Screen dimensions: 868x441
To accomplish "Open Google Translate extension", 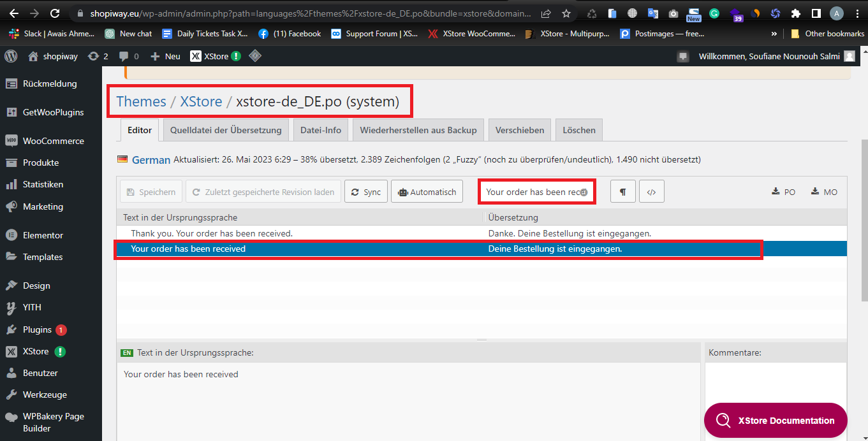I will (652, 13).
